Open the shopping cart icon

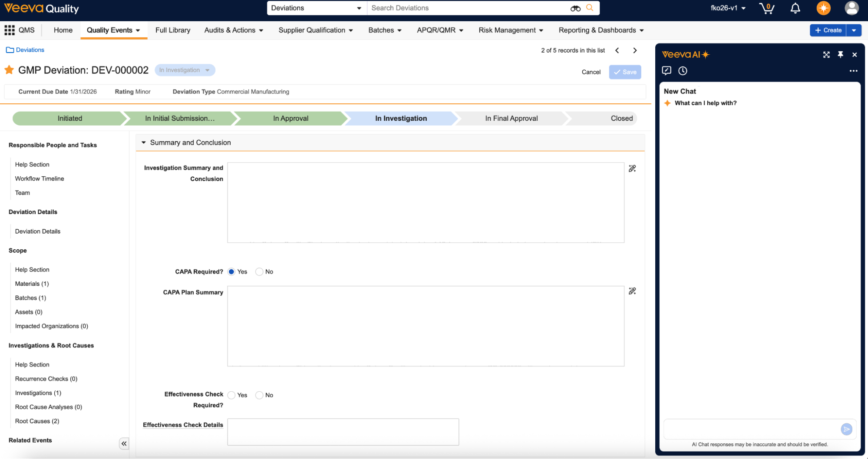(x=766, y=8)
